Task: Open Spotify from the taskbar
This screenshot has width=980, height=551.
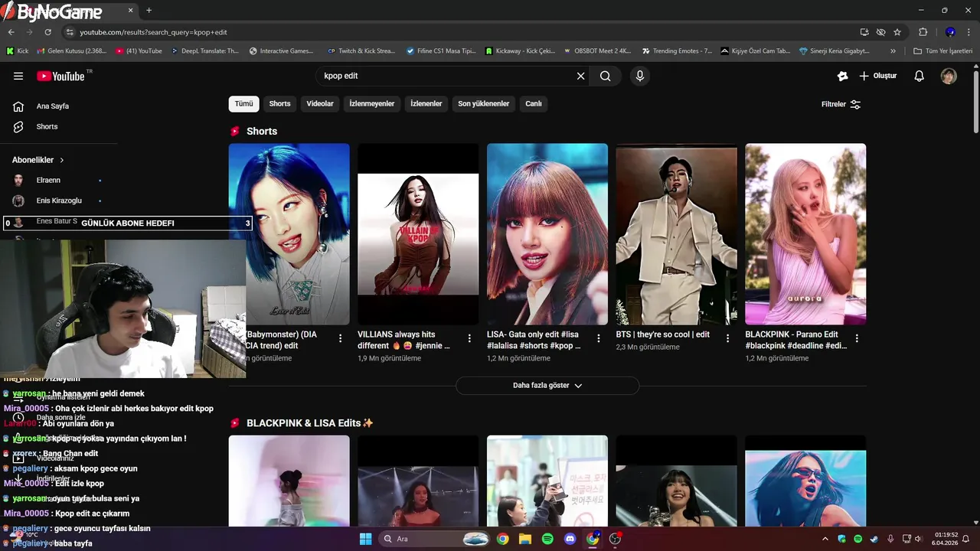Action: tap(547, 539)
